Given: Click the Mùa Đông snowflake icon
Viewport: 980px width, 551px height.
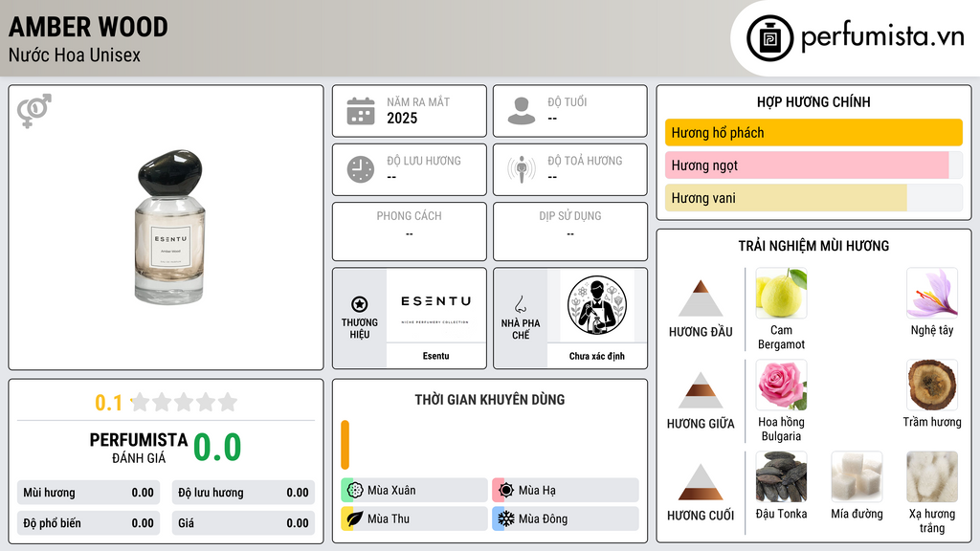Looking at the screenshot, I should coord(506,518).
